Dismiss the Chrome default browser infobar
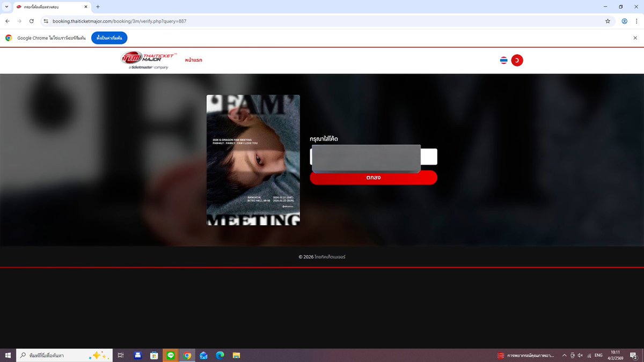This screenshot has height=362, width=644. [635, 38]
